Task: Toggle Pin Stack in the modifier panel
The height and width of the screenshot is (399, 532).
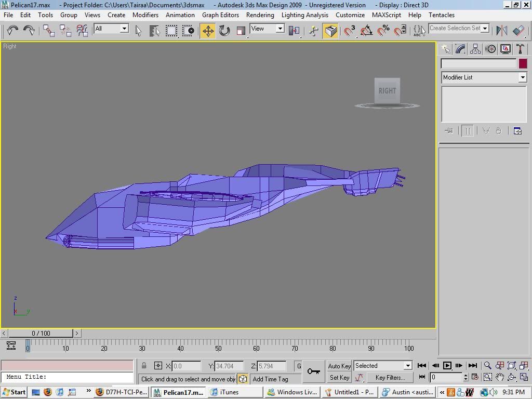Action: 449,130
